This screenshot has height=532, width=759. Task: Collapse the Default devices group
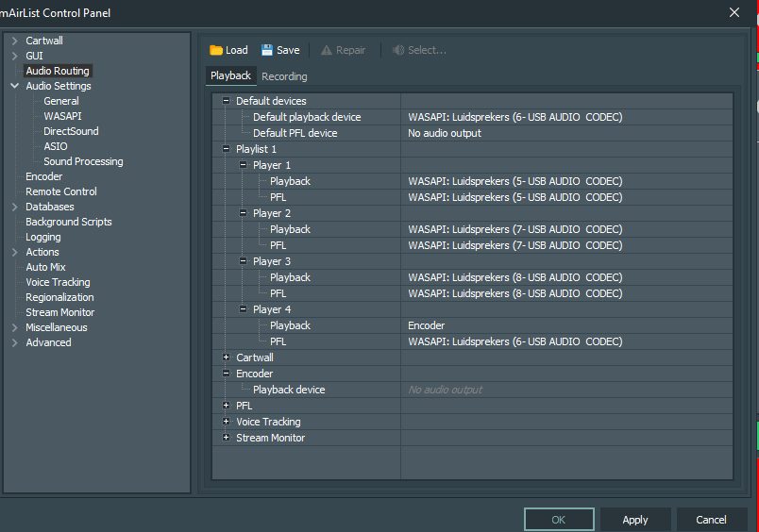(x=226, y=101)
